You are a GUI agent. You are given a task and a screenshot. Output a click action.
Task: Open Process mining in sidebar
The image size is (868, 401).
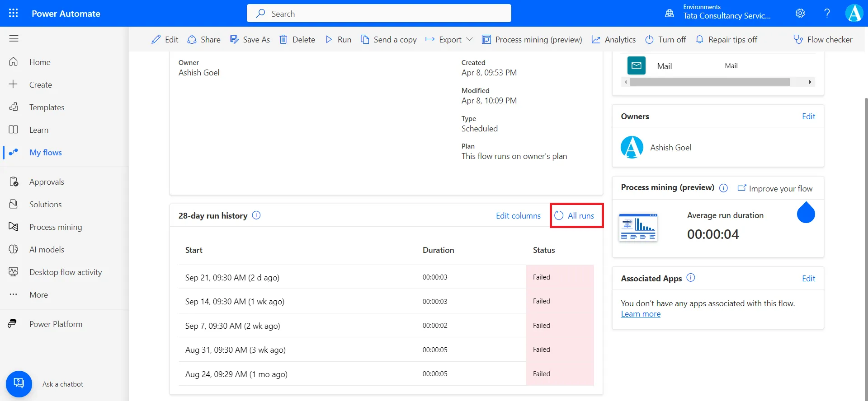(64, 227)
